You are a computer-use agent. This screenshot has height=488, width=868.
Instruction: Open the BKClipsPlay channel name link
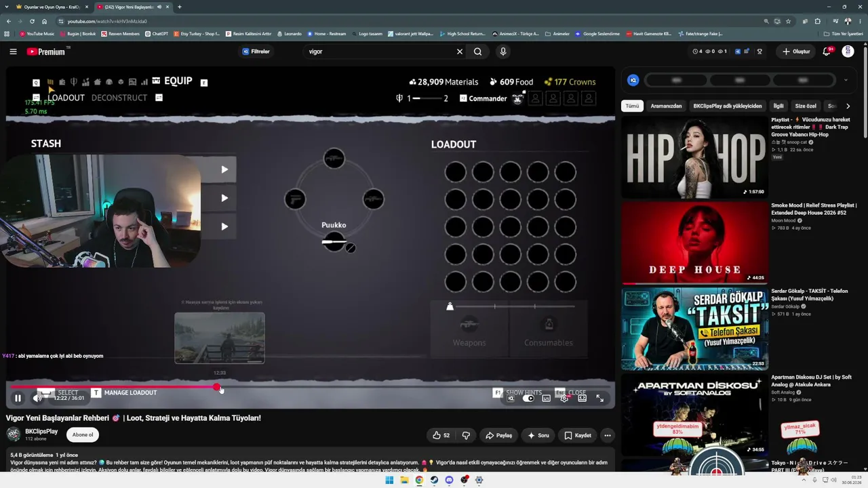point(41,431)
